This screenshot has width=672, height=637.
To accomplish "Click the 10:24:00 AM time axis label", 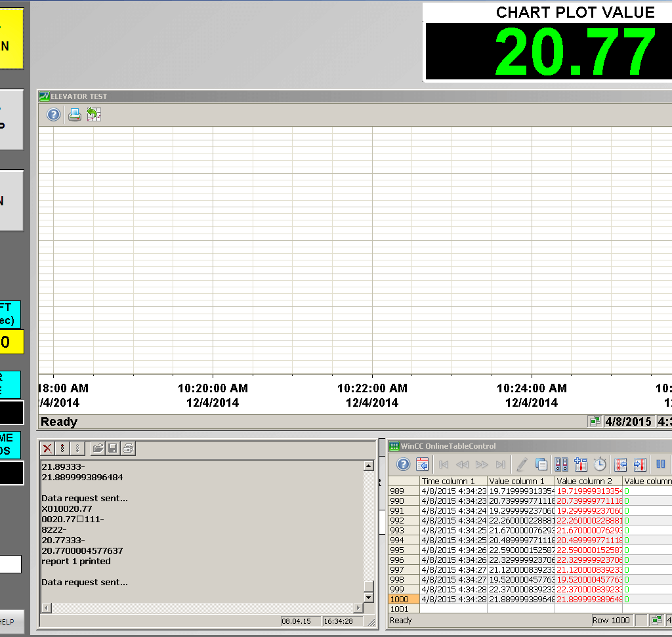I will pos(532,388).
